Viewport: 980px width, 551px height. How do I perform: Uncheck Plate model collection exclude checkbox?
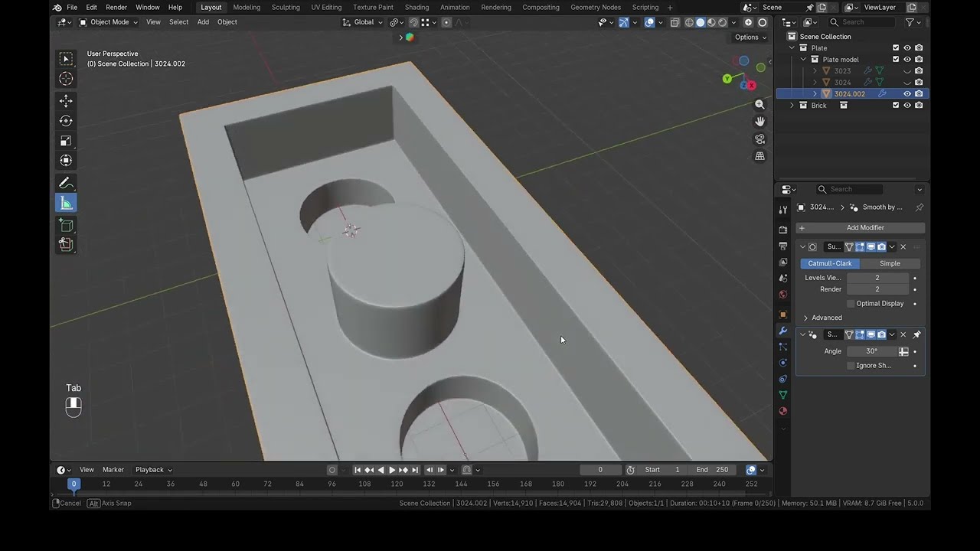pyautogui.click(x=896, y=59)
